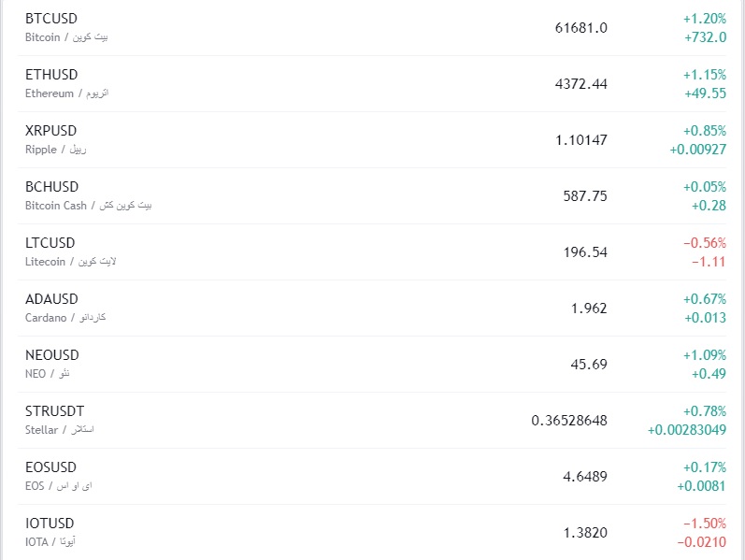
Task: Open the ETHUSD symbol link
Action: (51, 75)
